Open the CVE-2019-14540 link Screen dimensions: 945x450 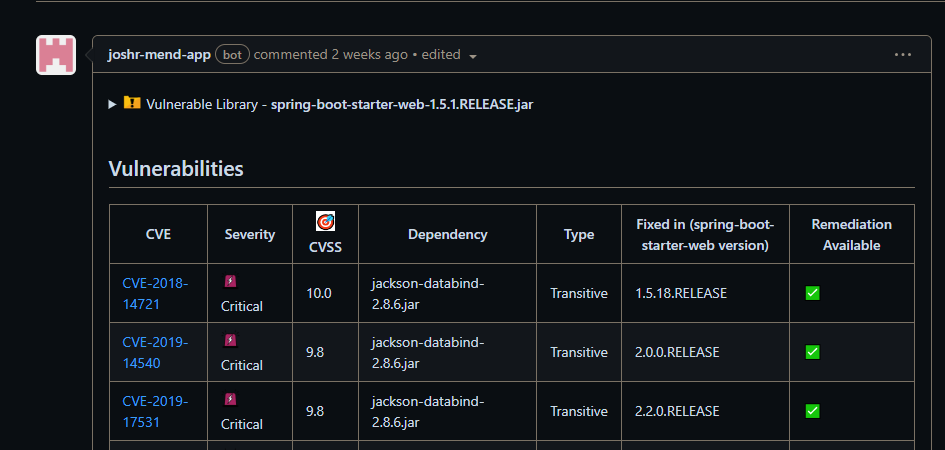155,352
